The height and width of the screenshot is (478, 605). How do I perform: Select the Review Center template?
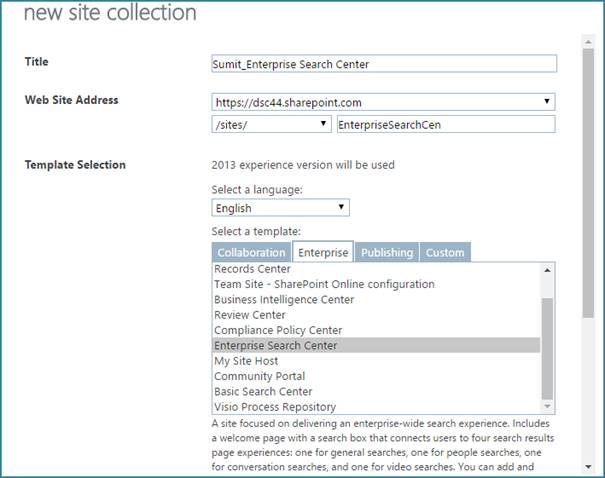[x=376, y=315]
